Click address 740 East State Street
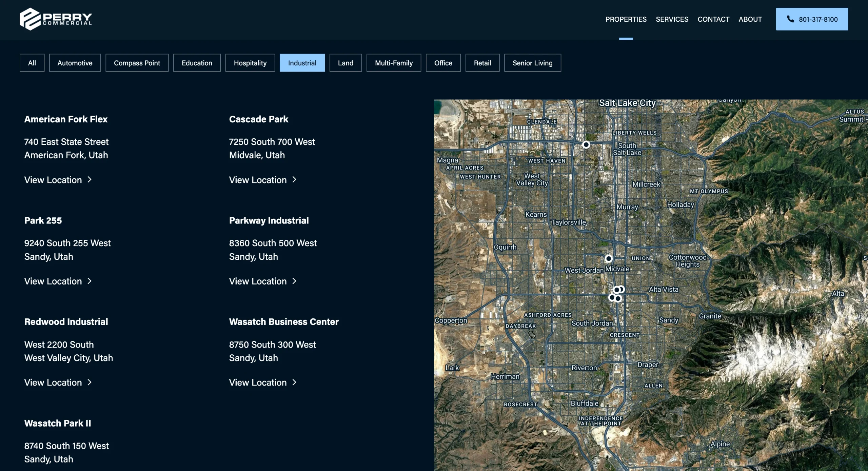Screen dimensions: 868x471 click(x=66, y=142)
